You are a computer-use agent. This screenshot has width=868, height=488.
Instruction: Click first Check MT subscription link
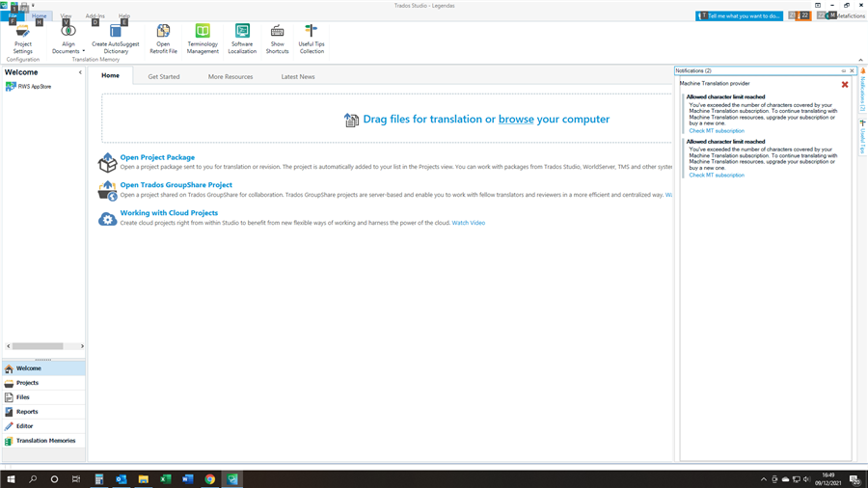click(x=717, y=131)
